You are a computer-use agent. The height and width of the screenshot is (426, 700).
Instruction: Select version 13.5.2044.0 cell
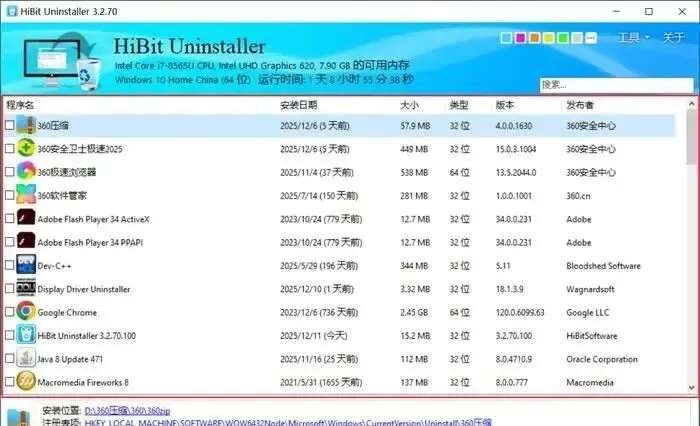pyautogui.click(x=516, y=172)
